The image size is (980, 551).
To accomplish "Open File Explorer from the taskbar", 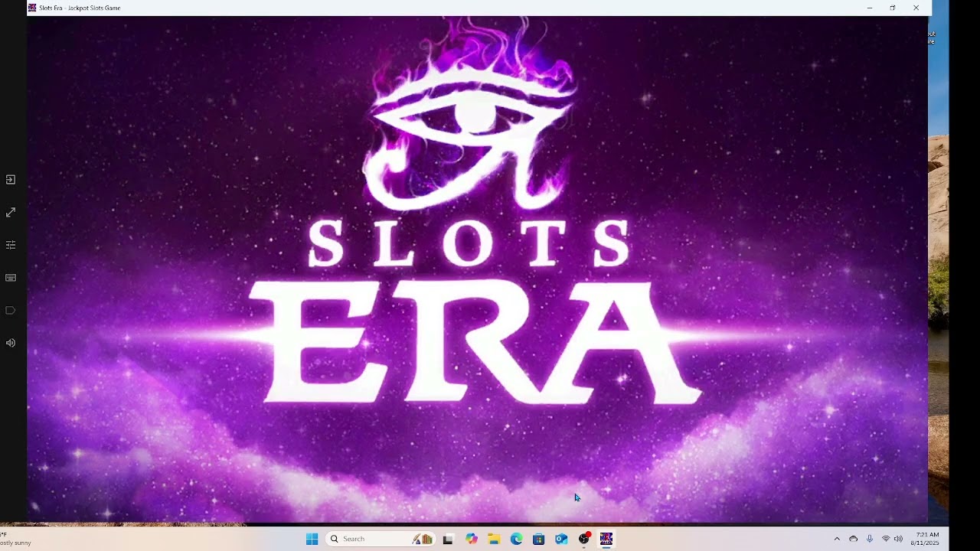I will coord(494,539).
